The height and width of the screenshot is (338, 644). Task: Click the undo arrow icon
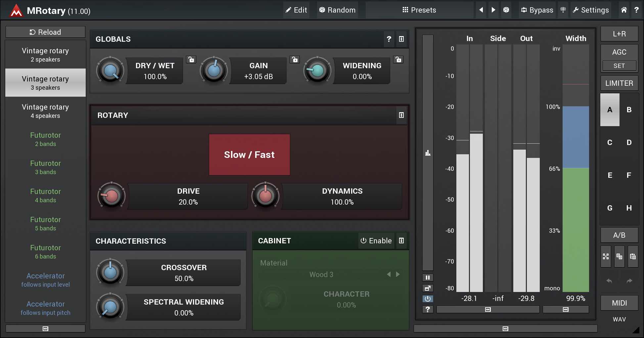coord(609,281)
